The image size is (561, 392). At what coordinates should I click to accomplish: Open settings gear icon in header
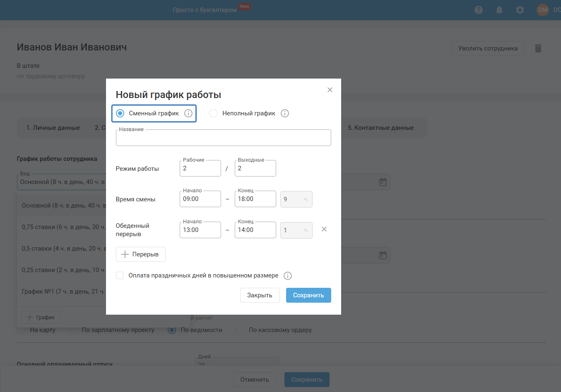(520, 10)
